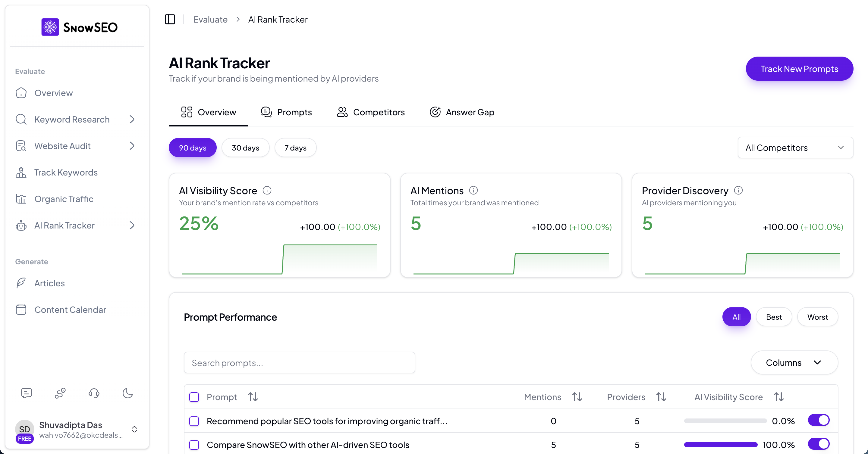The width and height of the screenshot is (868, 454).
Task: Click the AI Rank Tracker robot icon
Action: pos(21,225)
